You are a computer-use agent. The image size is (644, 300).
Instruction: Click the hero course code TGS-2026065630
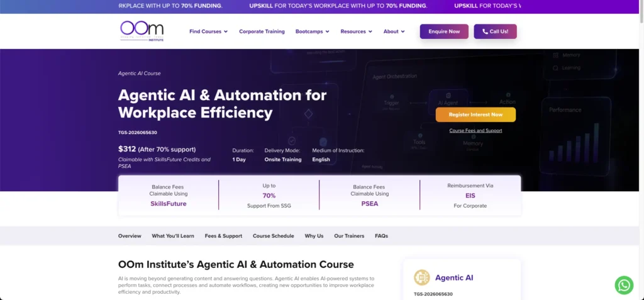[138, 133]
